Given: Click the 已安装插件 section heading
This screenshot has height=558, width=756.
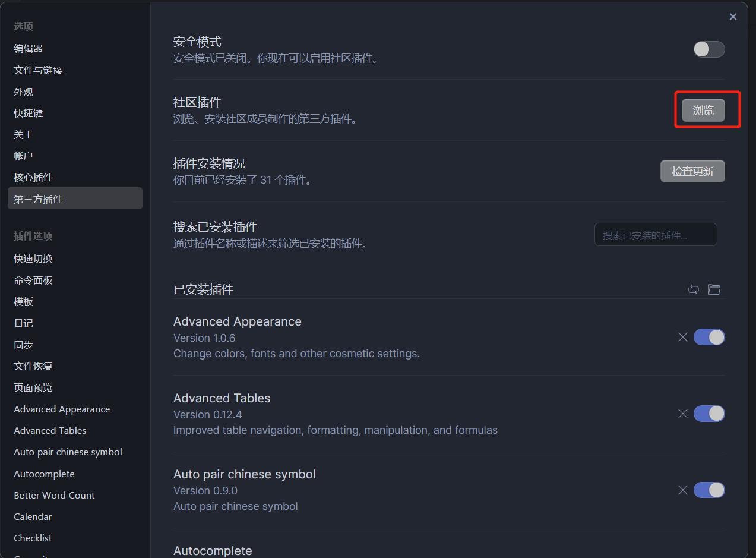Looking at the screenshot, I should pos(203,289).
